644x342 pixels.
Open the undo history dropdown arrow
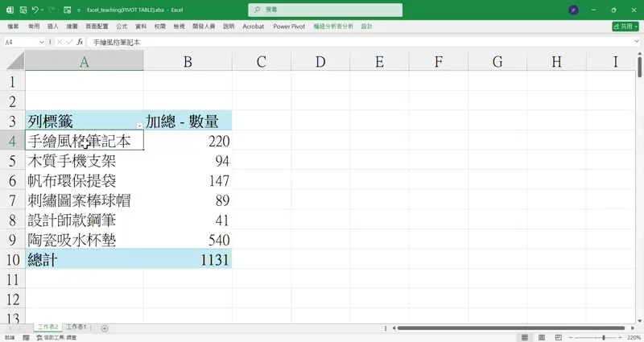pyautogui.click(x=43, y=10)
